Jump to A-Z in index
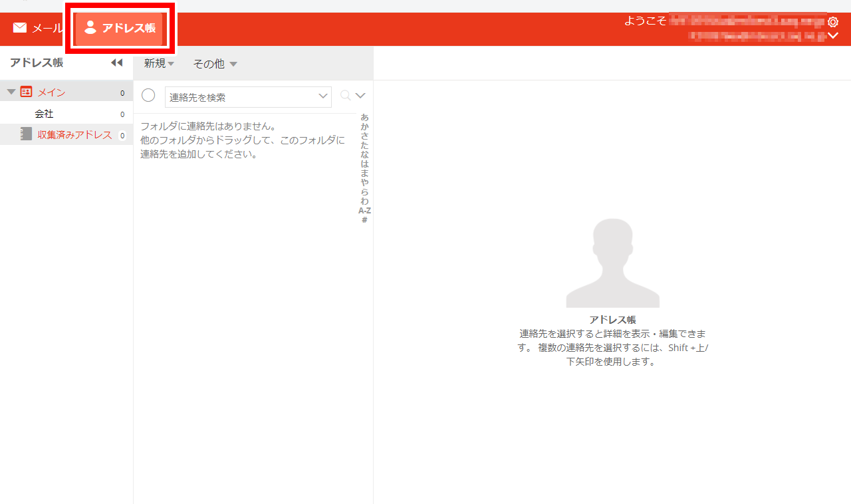 coord(364,210)
